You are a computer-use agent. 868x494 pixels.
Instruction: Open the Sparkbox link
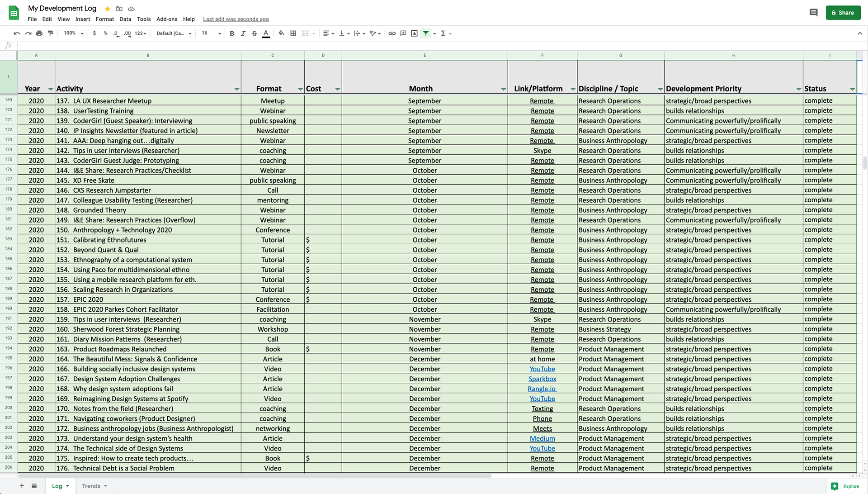click(542, 379)
